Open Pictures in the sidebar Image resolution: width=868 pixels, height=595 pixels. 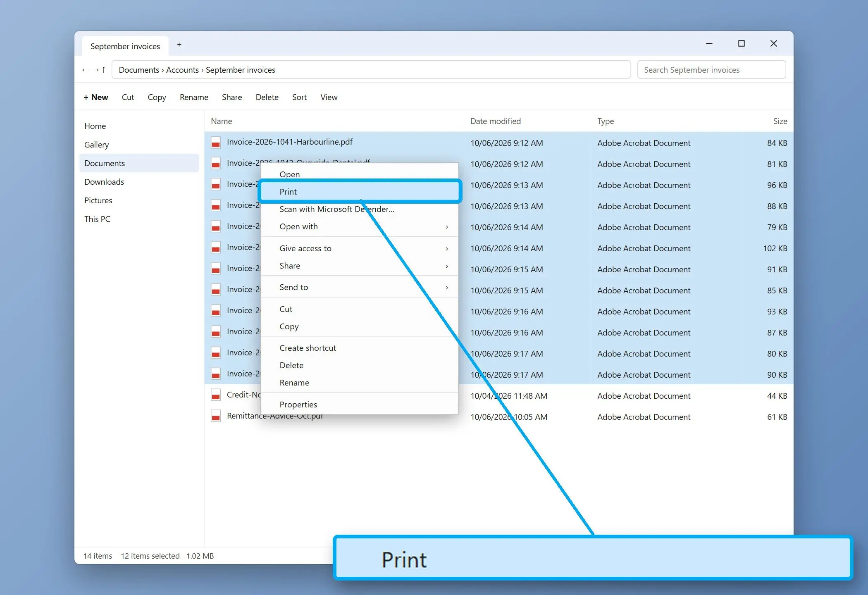[139, 200]
